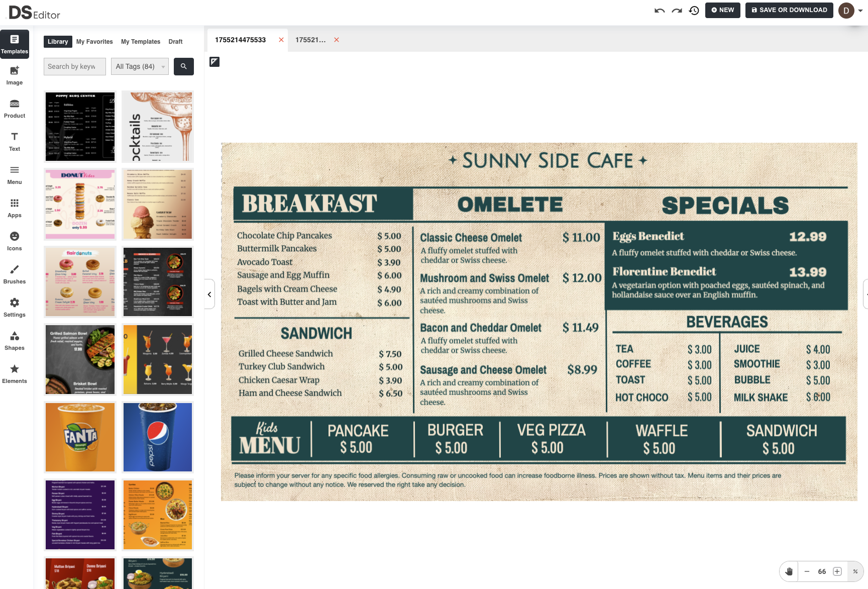Expand the right side panel handle

click(x=865, y=294)
